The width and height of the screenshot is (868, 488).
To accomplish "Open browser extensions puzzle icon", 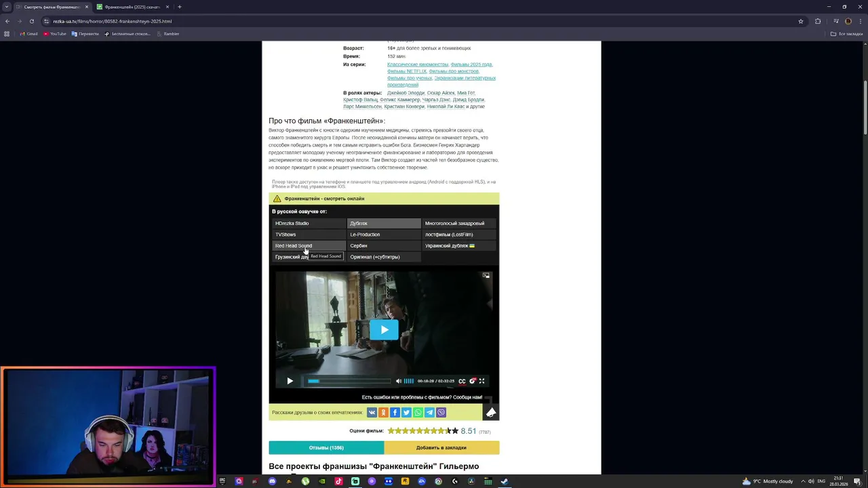I will tap(818, 21).
